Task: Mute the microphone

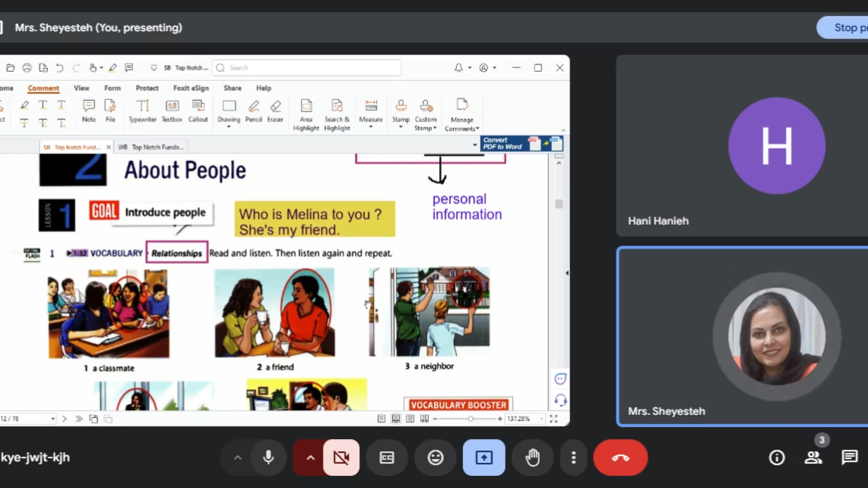Action: click(x=269, y=458)
